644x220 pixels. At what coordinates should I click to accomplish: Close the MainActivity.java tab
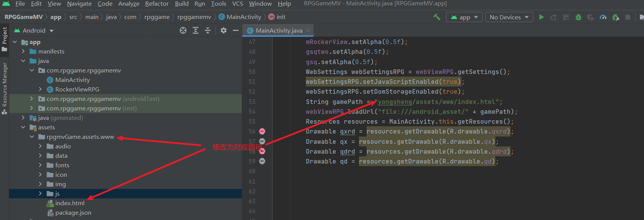point(308,30)
